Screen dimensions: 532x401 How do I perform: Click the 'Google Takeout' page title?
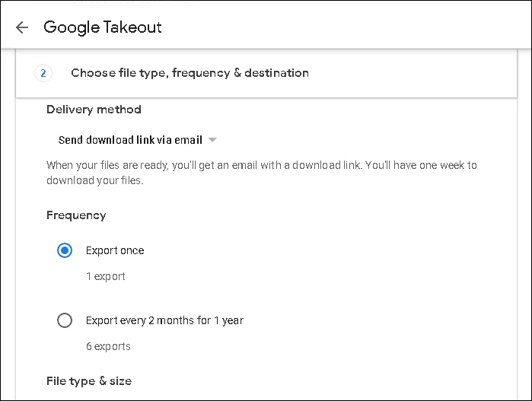(x=103, y=27)
